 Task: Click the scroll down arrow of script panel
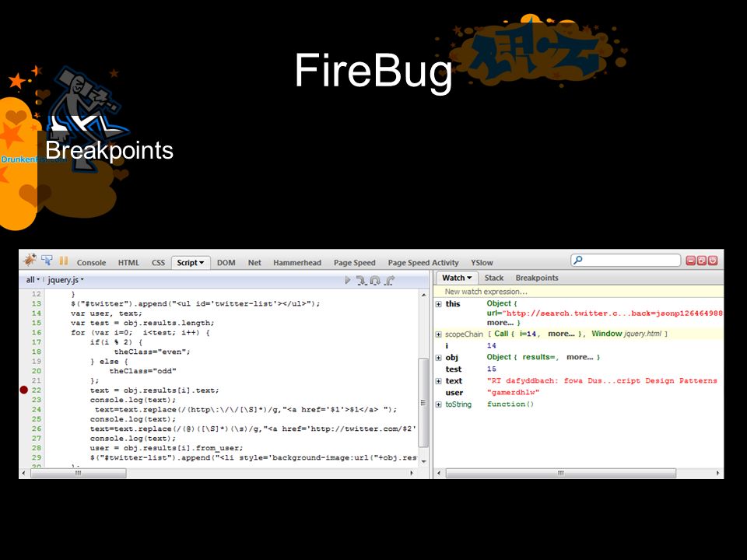[423, 461]
